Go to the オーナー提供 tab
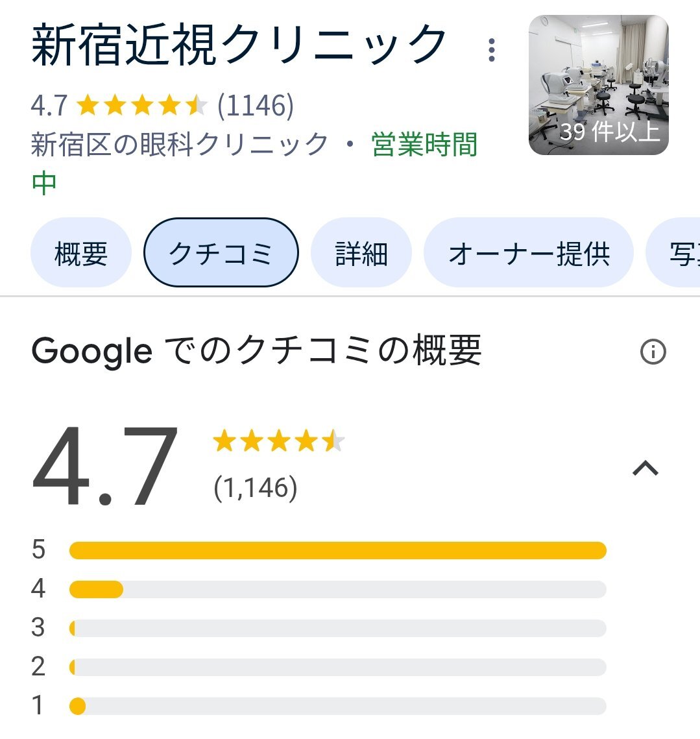 529,252
